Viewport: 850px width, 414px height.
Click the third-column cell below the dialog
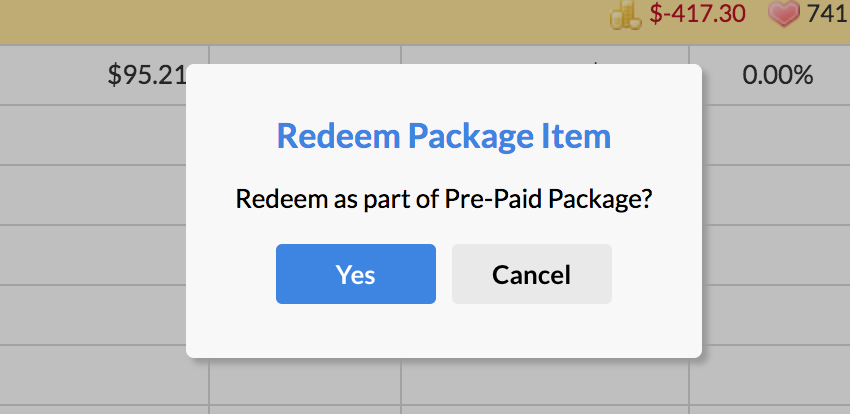pos(544,382)
